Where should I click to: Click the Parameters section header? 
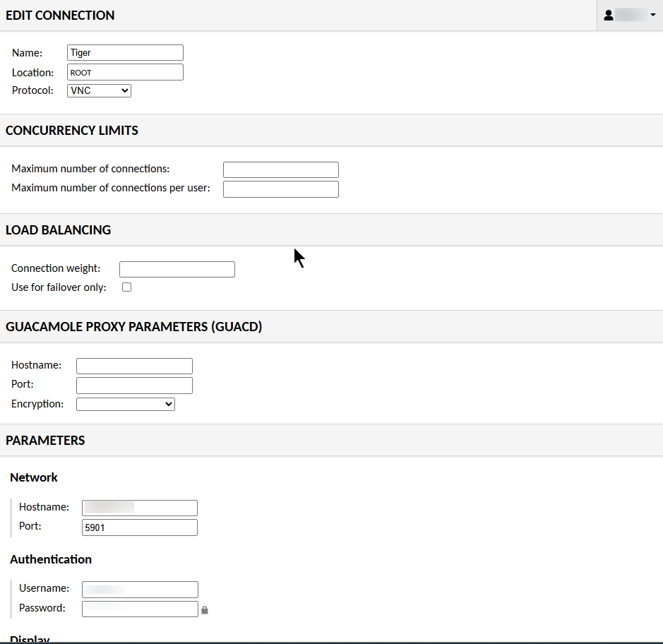pyautogui.click(x=45, y=441)
